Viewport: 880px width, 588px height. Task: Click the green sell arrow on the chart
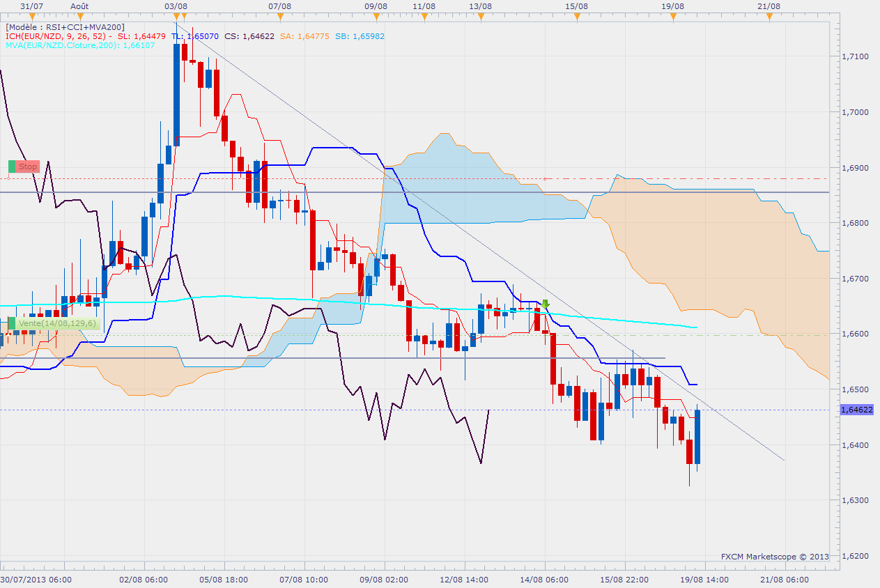tap(546, 304)
